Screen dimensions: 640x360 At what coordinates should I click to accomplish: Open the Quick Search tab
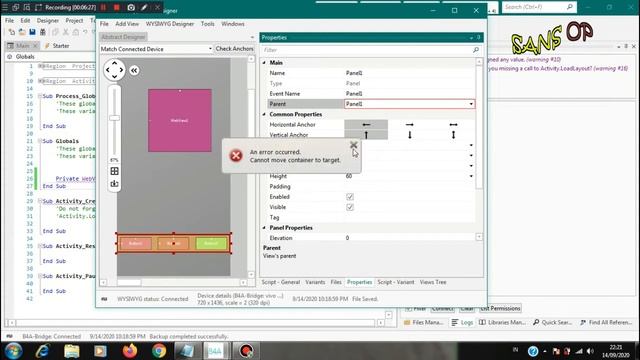click(x=553, y=322)
